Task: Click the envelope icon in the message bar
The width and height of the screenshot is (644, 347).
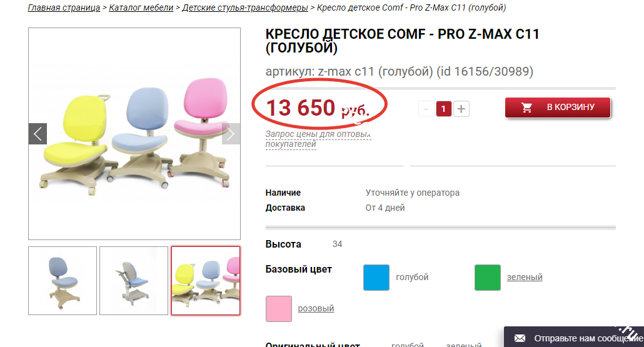Action: click(x=520, y=338)
